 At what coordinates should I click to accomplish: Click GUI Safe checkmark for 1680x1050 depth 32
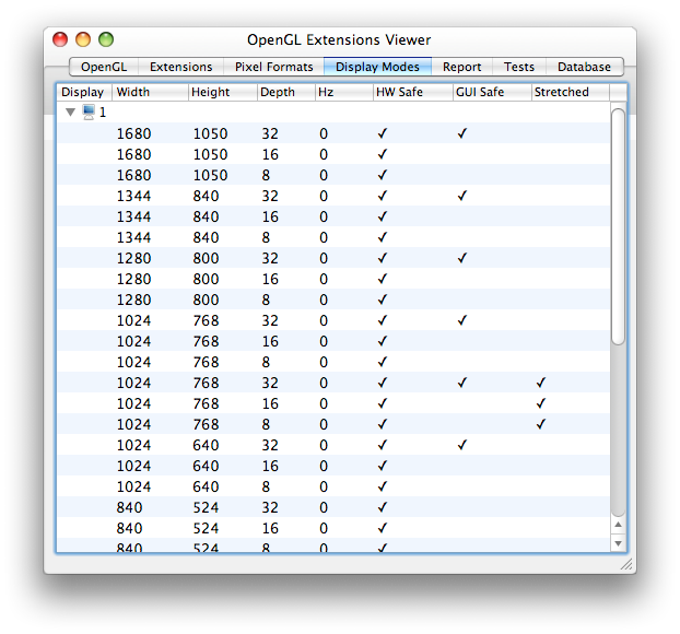click(x=462, y=134)
